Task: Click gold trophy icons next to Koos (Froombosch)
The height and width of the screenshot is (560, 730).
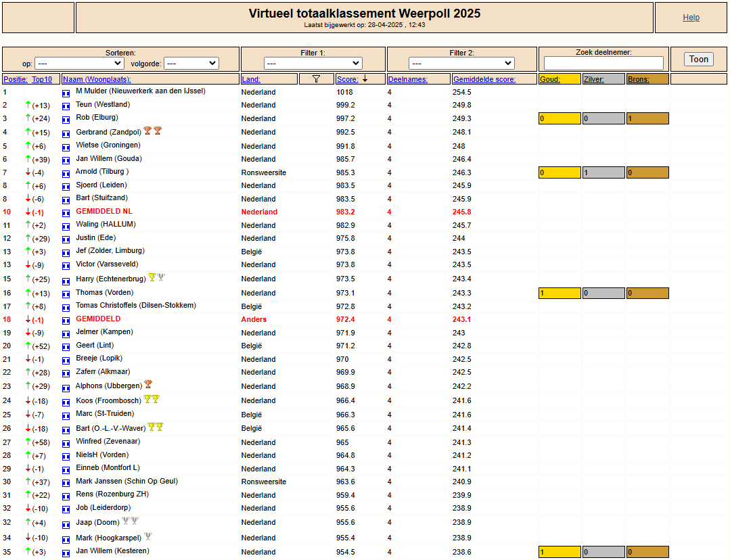Action: pos(152,400)
